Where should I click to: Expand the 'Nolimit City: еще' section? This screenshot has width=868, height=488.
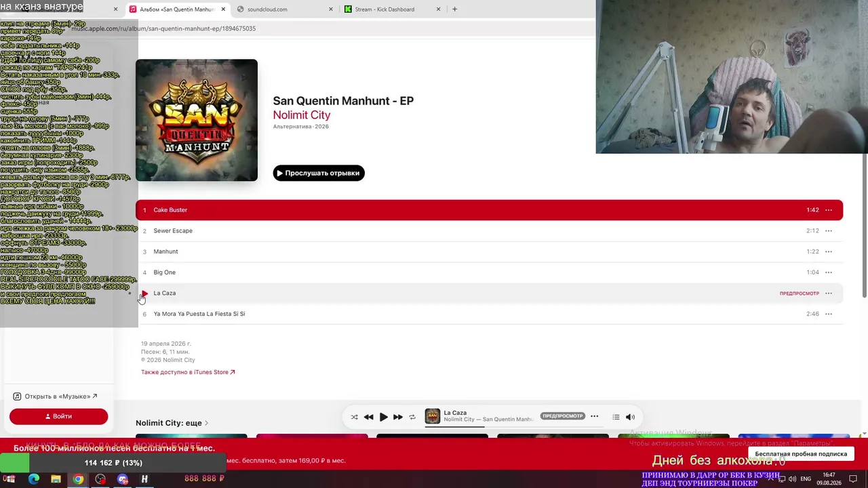pos(172,423)
